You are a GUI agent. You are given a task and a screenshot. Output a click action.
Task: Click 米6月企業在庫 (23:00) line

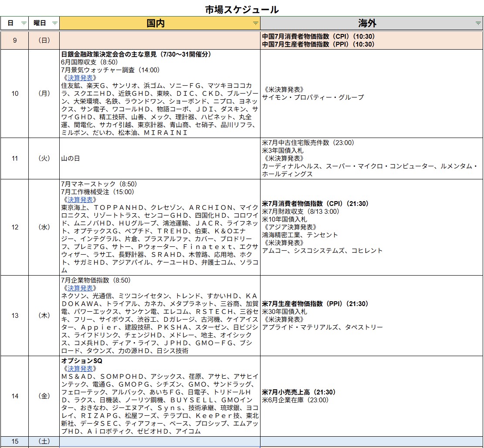[x=295, y=400]
